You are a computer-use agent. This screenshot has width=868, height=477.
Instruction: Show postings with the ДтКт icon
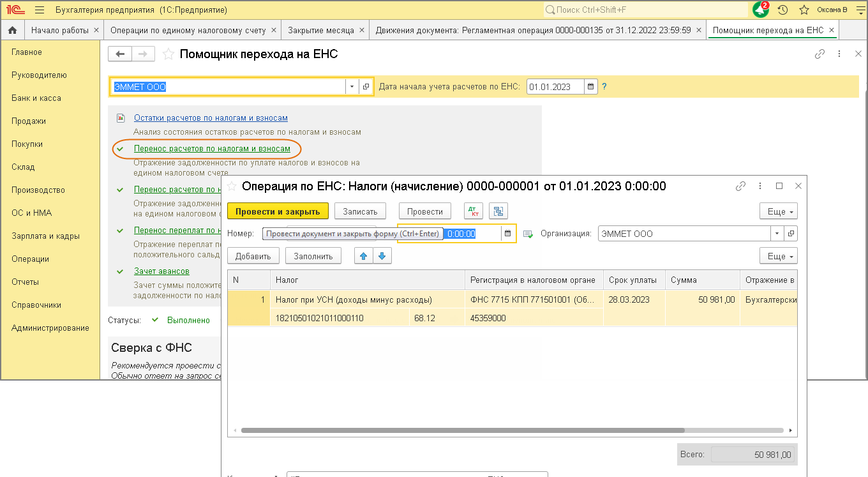click(x=473, y=211)
